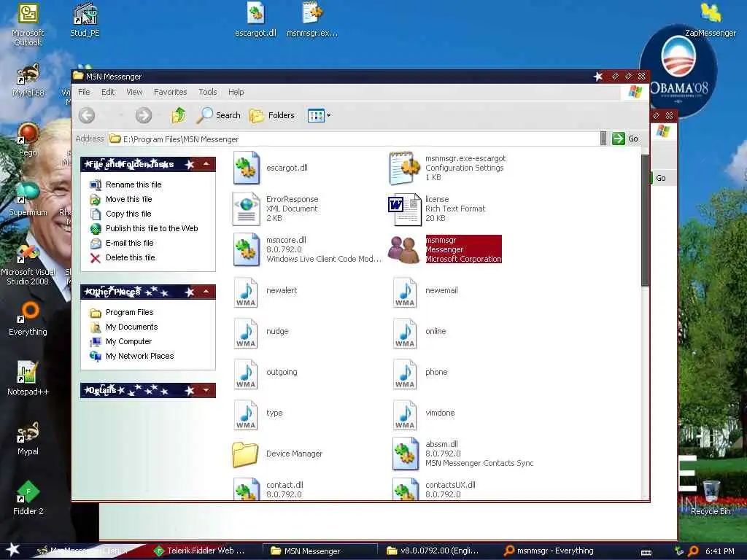Select the vimdone WMA sound file
The width and height of the screenshot is (747, 560).
coord(405,415)
